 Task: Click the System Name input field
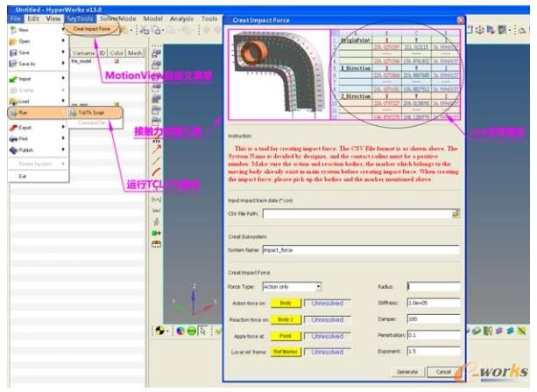pos(361,250)
